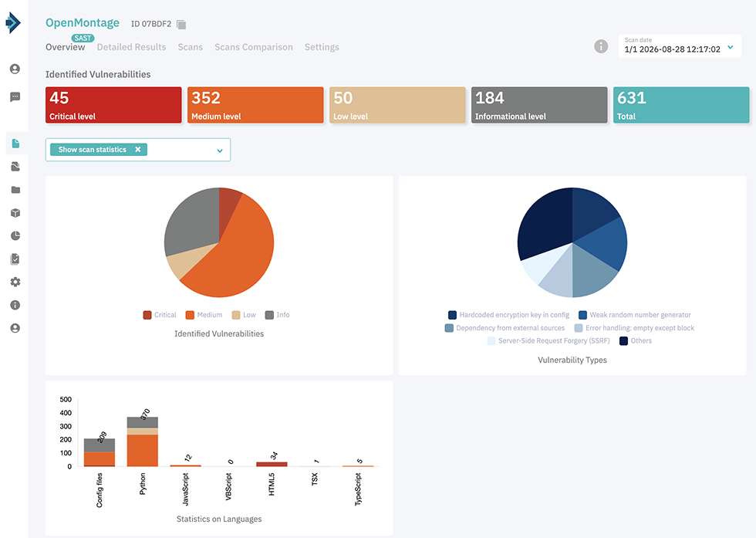Open the cube package sidebar icon
Screen dimensions: 756x538
(15, 213)
